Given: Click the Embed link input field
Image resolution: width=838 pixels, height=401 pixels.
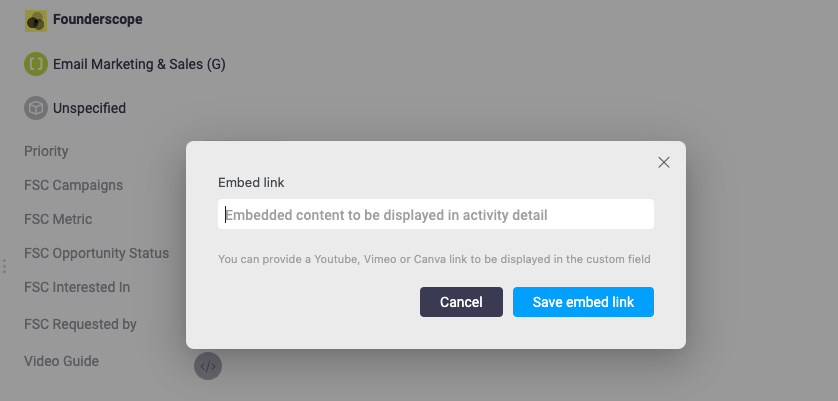Looking at the screenshot, I should (436, 214).
